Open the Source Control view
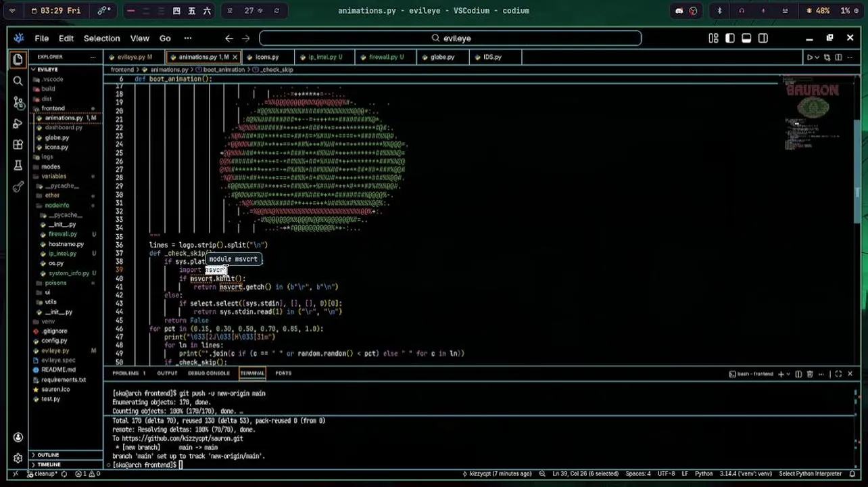 tap(18, 102)
